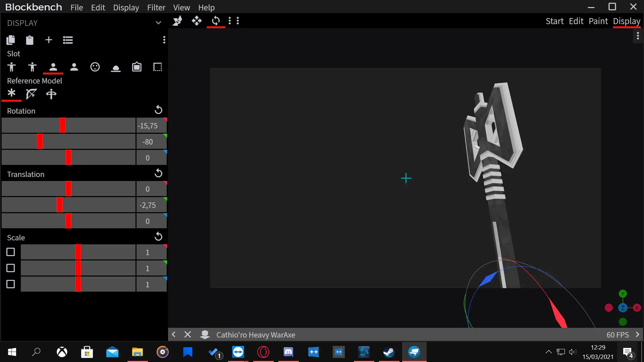The width and height of the screenshot is (644, 362).
Task: Expand the right sidebar arrow
Action: pos(638,335)
